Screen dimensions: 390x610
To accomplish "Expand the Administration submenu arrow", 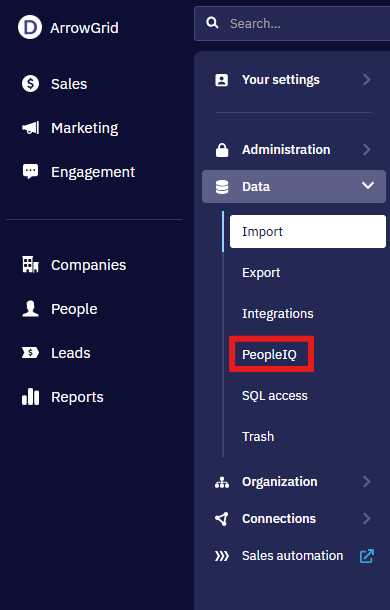I will pos(367,149).
